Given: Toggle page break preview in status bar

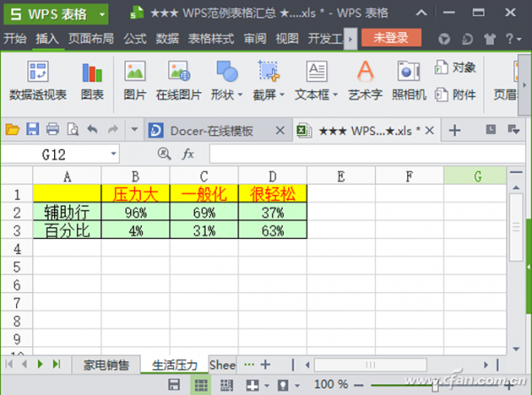Looking at the screenshot, I should tap(226, 385).
